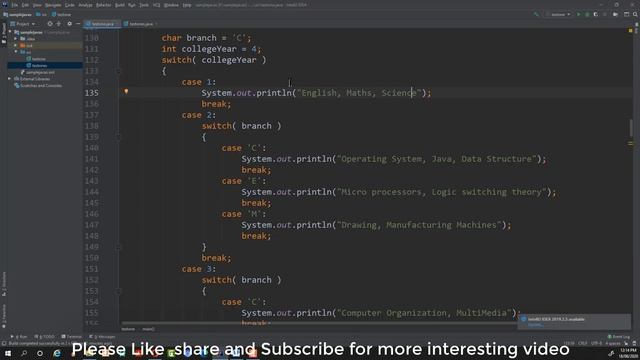Open the Window menu
Viewport: 640px width, 360px height.
pos(171,5)
